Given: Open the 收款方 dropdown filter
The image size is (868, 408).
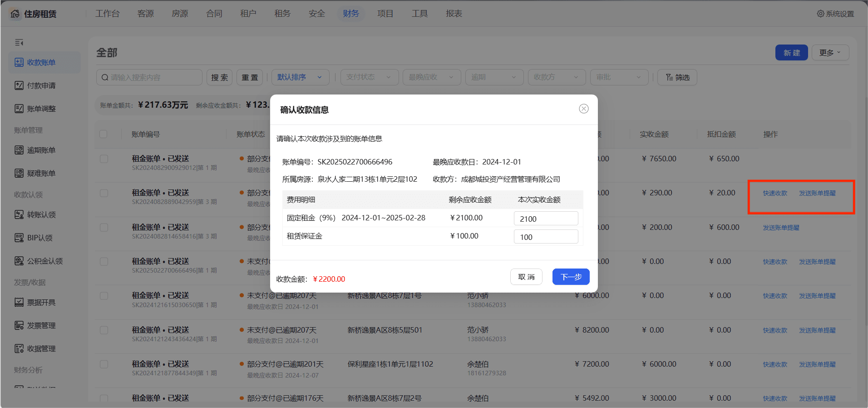Looking at the screenshot, I should (x=557, y=77).
